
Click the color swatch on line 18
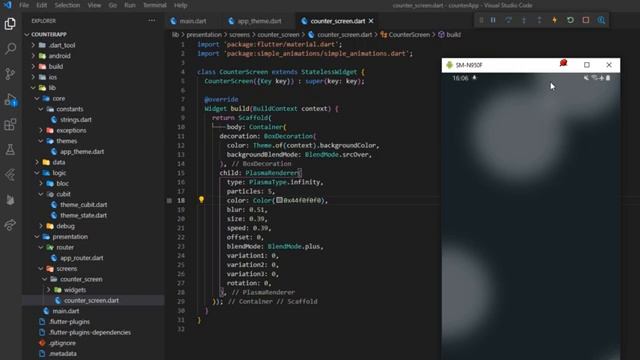coord(279,200)
